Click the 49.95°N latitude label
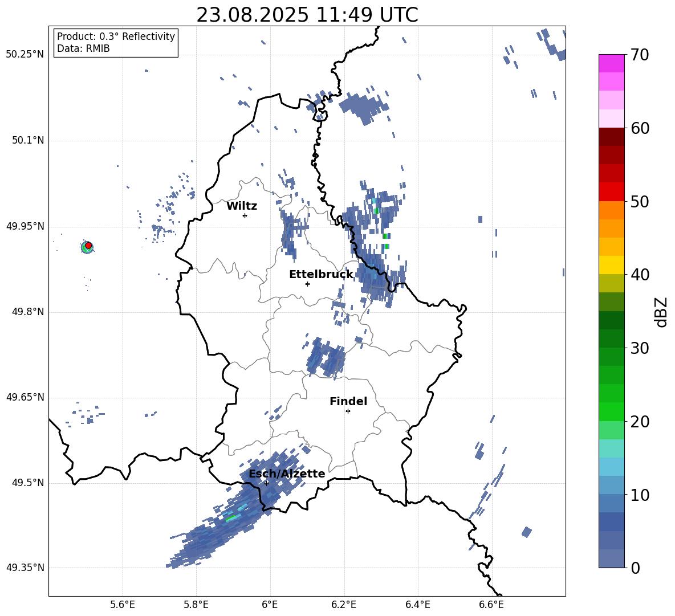 pos(25,226)
